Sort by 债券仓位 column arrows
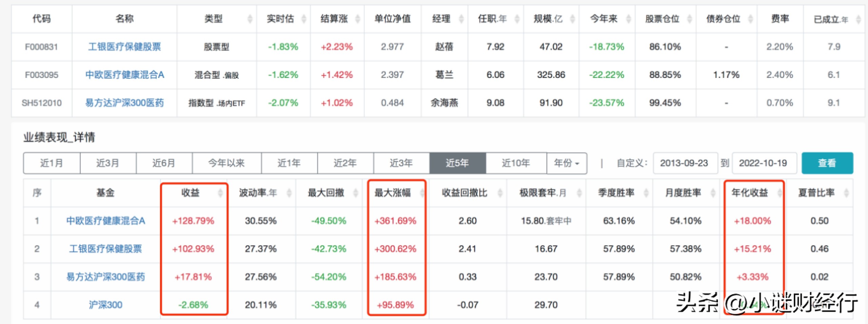Viewport: 868px width, 324px height. 750,19
